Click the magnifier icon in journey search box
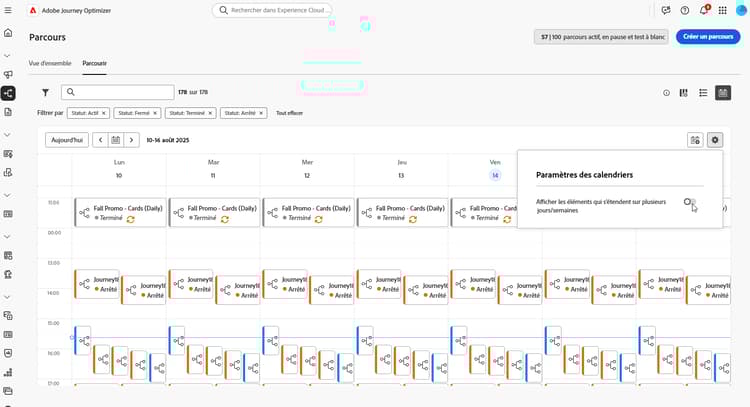This screenshot has width=750, height=407. tap(71, 92)
